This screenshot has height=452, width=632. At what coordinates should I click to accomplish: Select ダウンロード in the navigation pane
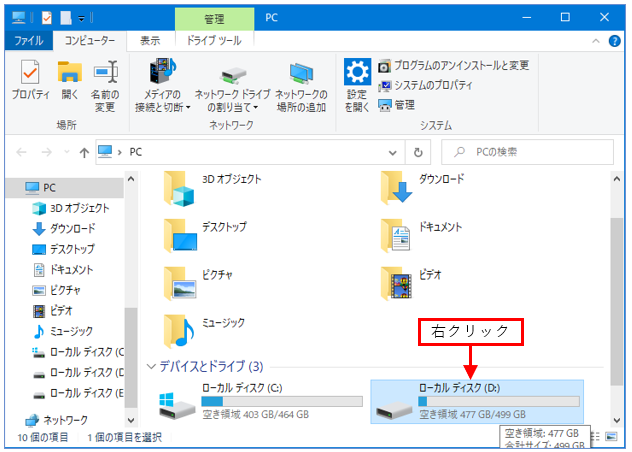tap(64, 229)
